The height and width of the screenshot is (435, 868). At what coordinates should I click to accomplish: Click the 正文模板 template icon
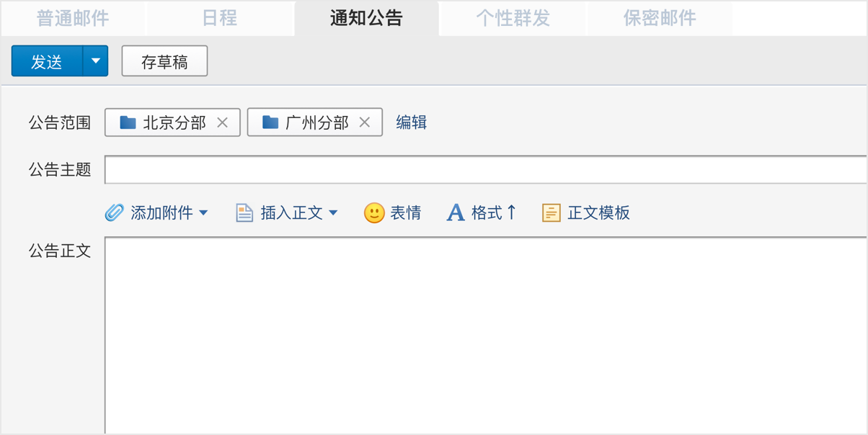pos(551,212)
